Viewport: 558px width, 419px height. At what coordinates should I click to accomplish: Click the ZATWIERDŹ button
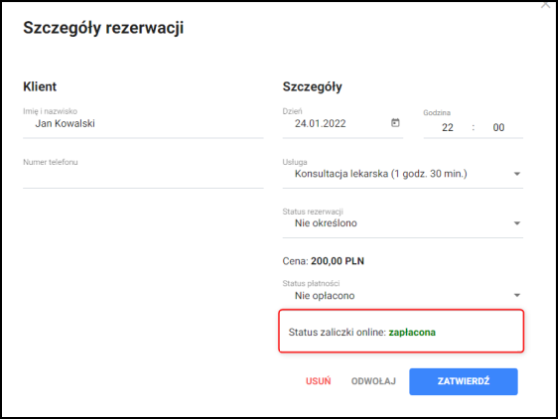(463, 381)
